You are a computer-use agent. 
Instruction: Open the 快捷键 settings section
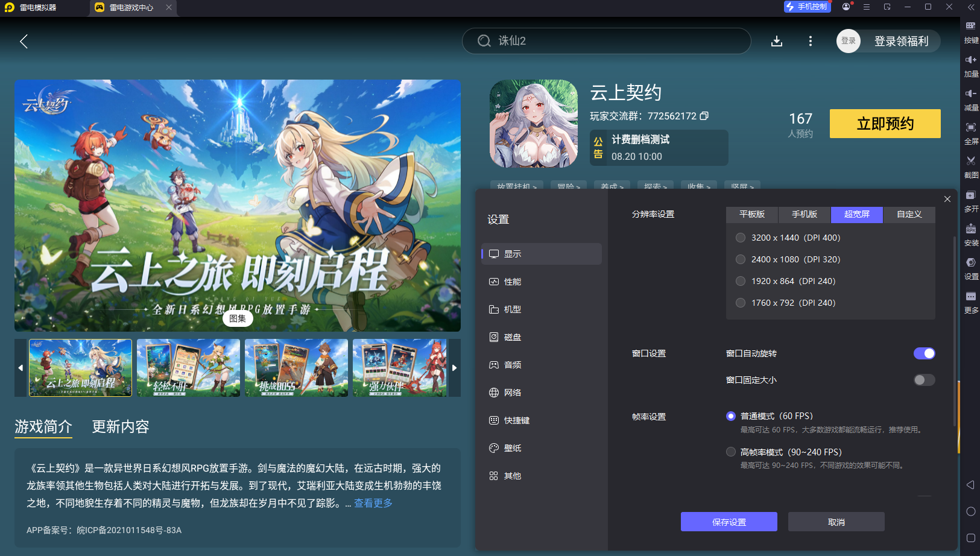click(x=542, y=420)
